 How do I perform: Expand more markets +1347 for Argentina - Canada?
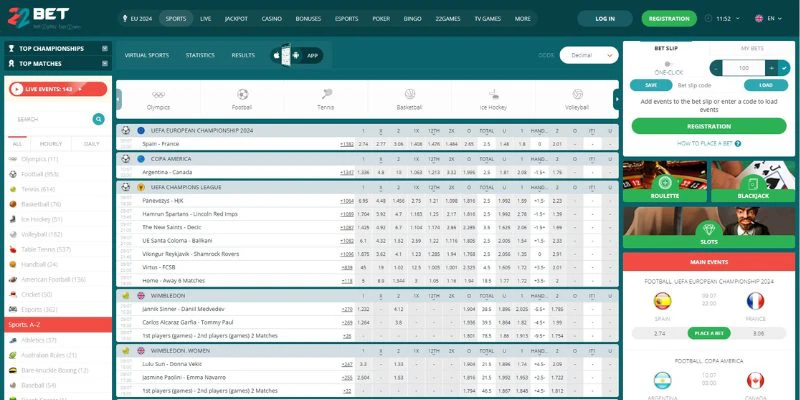tap(347, 172)
